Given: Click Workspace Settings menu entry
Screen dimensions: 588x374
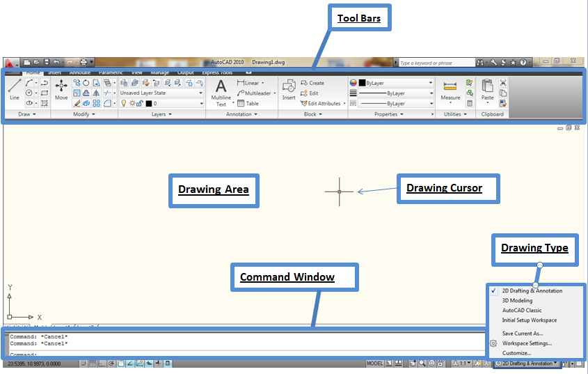Looking at the screenshot, I should [527, 343].
